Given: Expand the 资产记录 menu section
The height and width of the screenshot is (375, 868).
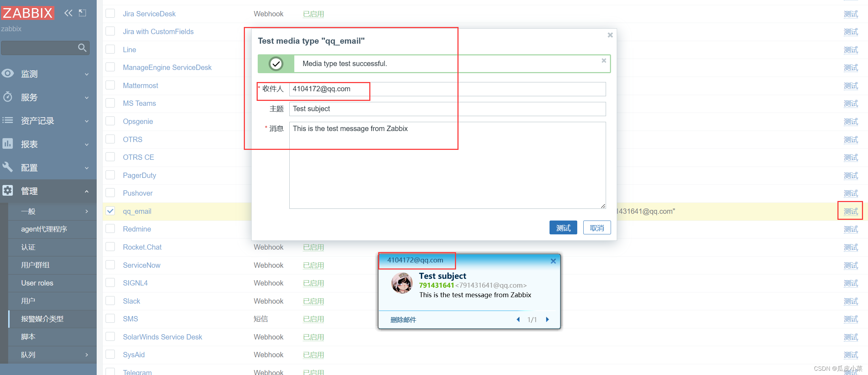Looking at the screenshot, I should pyautogui.click(x=87, y=121).
